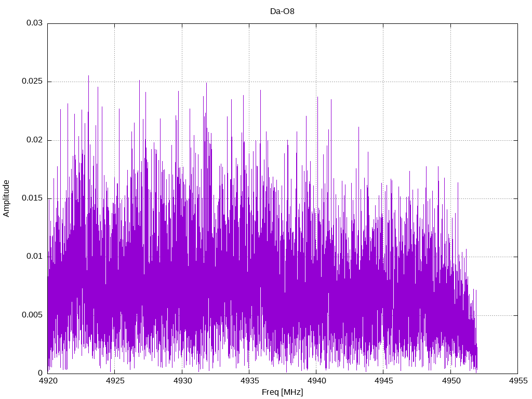Click y-axis tick label 0.015
Screen dimensions: 532x399
click(33, 198)
